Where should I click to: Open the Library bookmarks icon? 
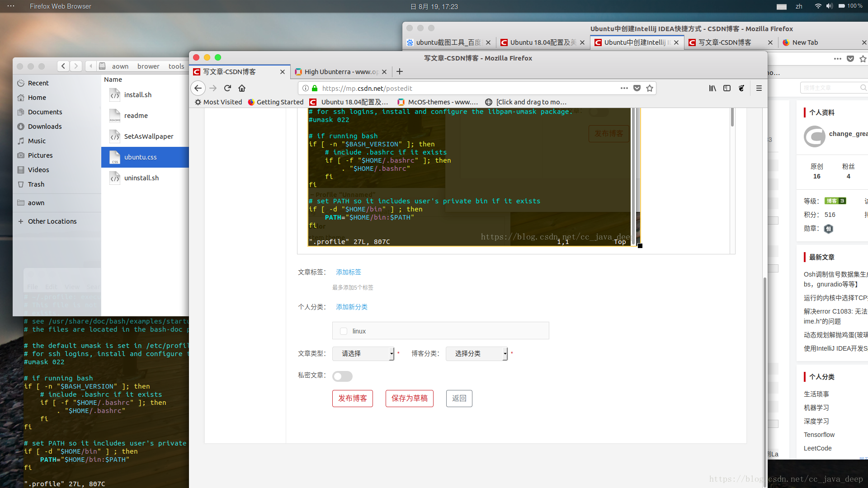click(x=712, y=88)
